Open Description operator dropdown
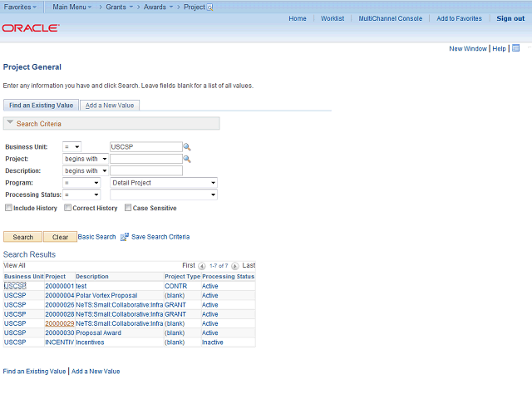The width and height of the screenshot is (532, 399). pyautogui.click(x=86, y=170)
